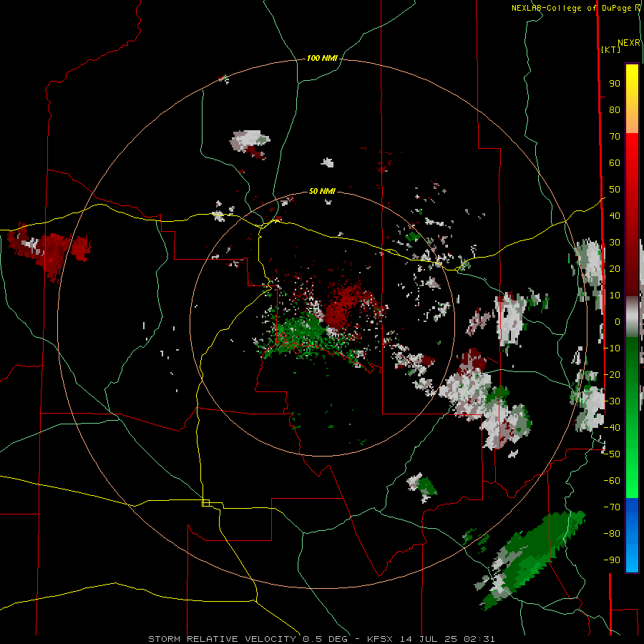Click the positive "10" velocity scale label
Viewport: 644px width, 644px height.
[615, 296]
